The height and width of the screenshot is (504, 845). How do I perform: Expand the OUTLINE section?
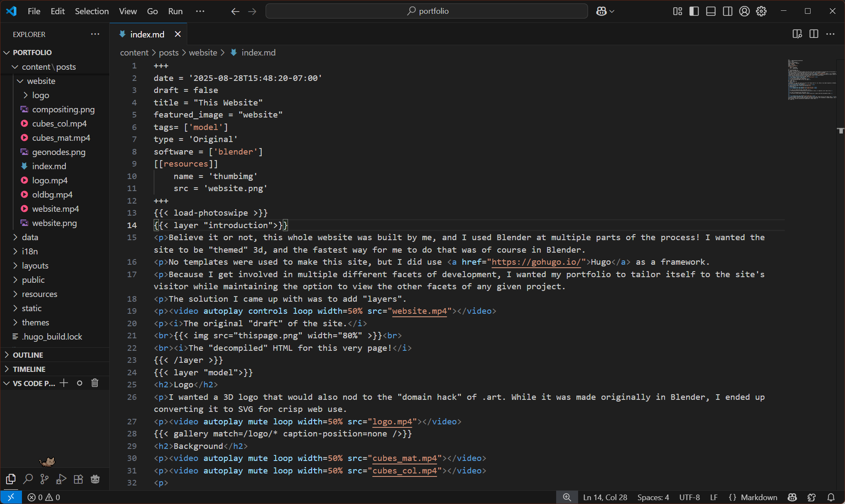(x=28, y=355)
